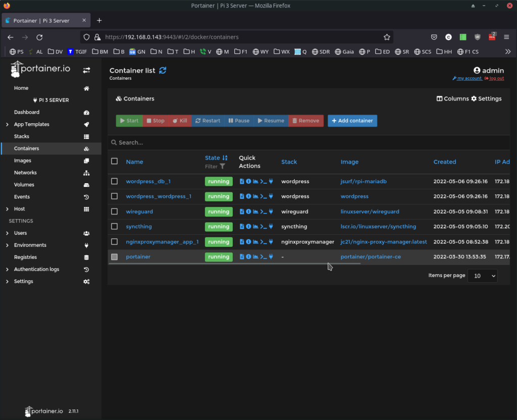Click the horizontal table scrollbar
517x420 pixels.
click(x=235, y=264)
